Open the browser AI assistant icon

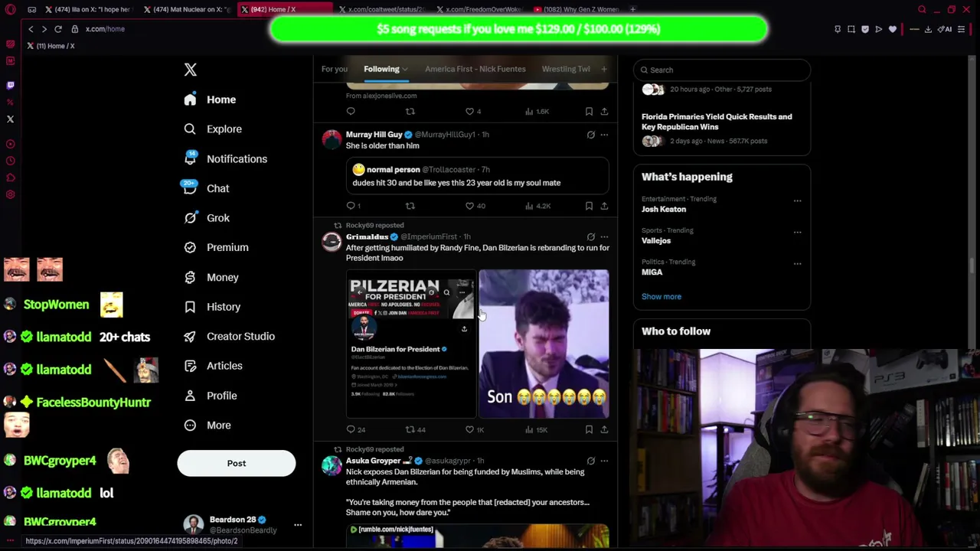946,29
